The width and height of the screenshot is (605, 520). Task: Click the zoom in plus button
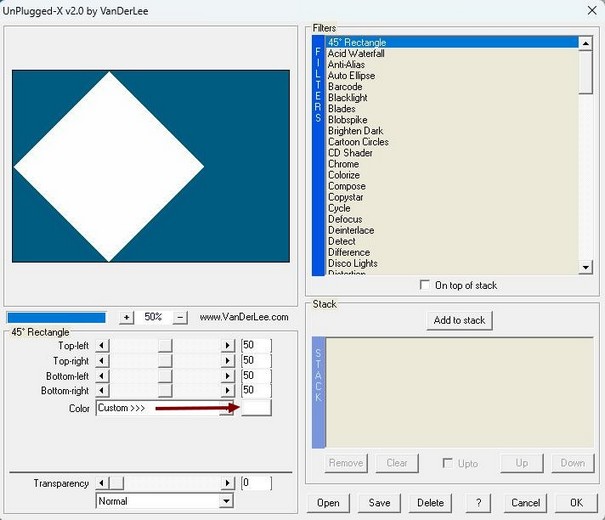coord(127,317)
